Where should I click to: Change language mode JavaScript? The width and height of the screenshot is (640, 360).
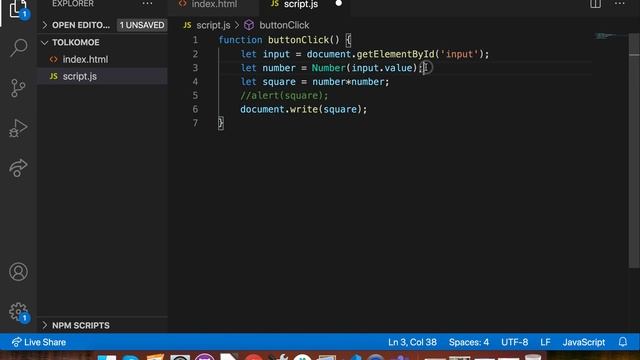pyautogui.click(x=584, y=342)
